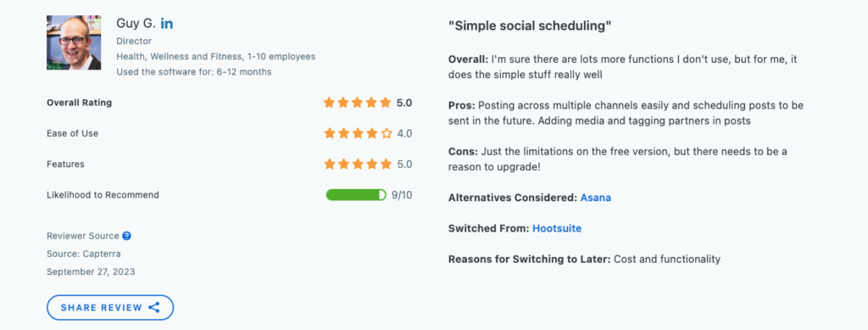Click the September 27, 2023 date
This screenshot has height=330, width=868.
click(91, 271)
